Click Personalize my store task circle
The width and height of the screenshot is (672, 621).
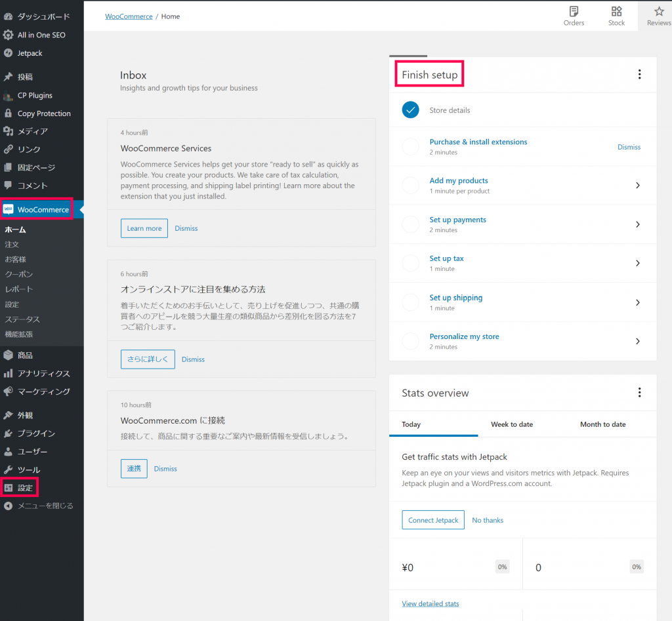click(411, 342)
